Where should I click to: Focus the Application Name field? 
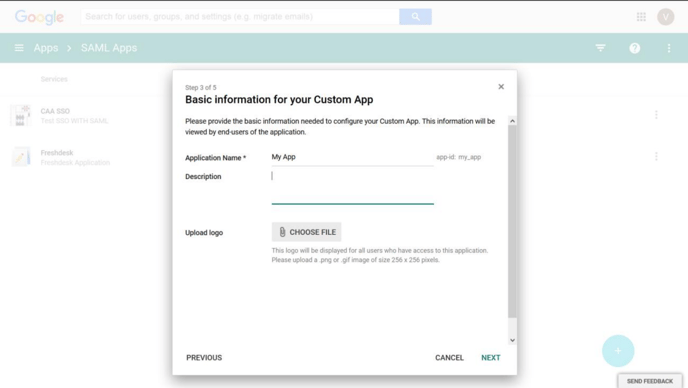(352, 158)
